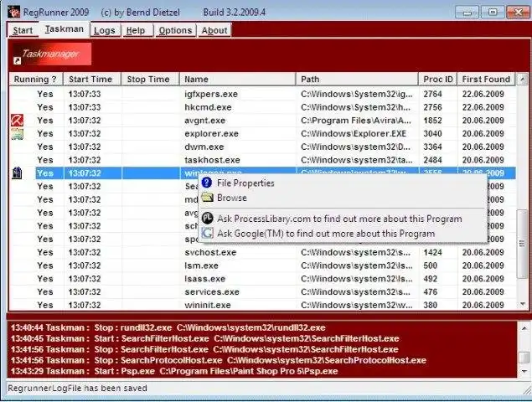This screenshot has height=402, width=532.
Task: Click Proc ID 380 cell
Action: tap(431, 305)
